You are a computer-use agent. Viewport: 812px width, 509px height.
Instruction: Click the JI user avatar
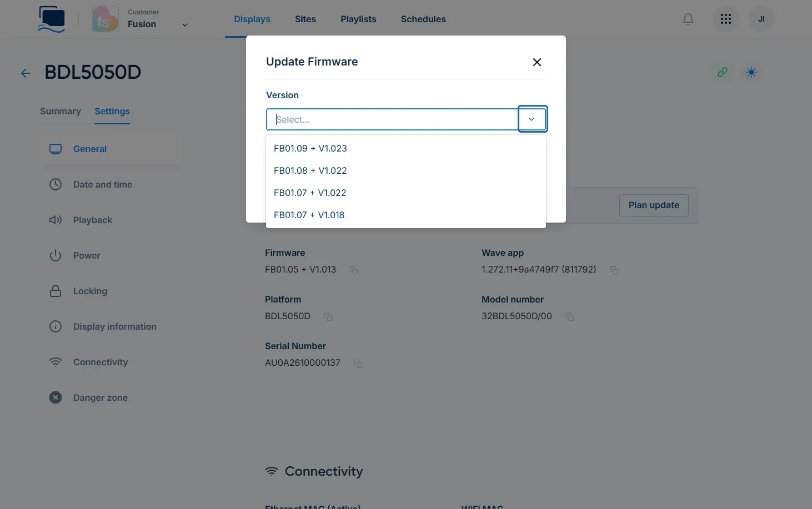761,19
